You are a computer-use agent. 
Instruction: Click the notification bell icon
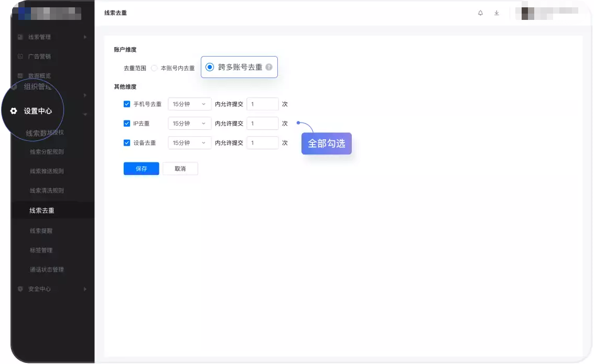[x=480, y=13]
